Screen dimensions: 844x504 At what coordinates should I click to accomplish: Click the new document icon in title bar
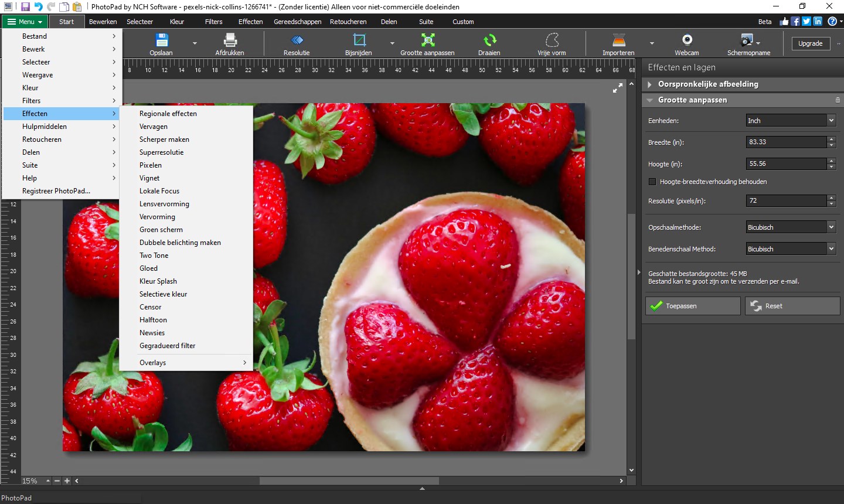(x=64, y=6)
